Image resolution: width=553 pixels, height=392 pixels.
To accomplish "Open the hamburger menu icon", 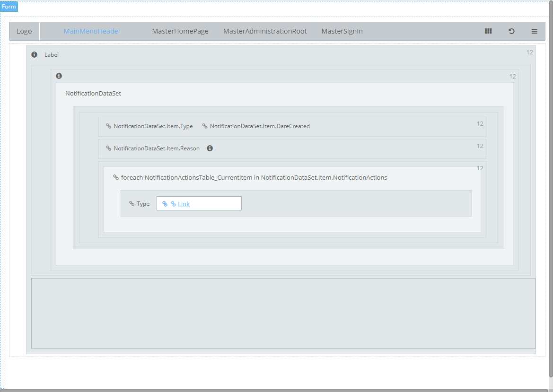I will (534, 31).
